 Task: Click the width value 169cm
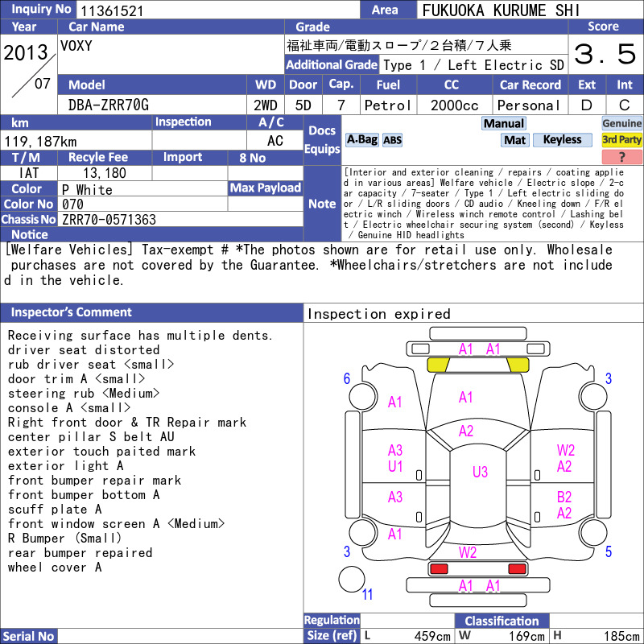[x=526, y=636]
